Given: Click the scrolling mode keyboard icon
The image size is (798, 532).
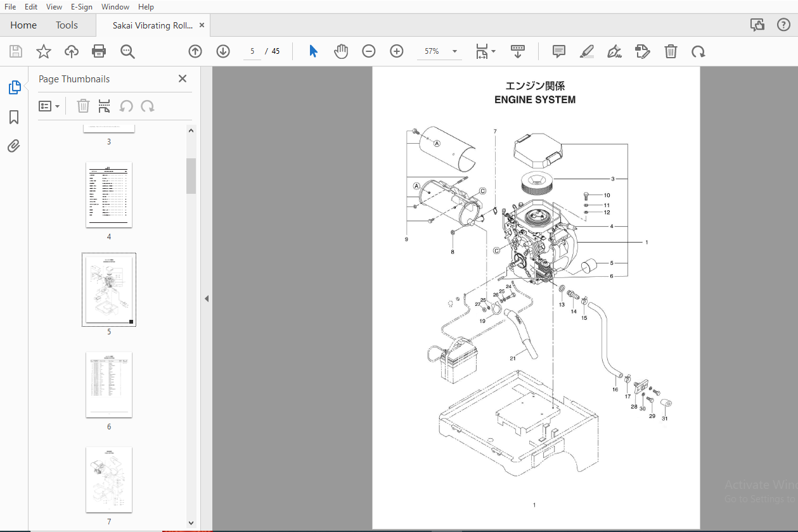Looking at the screenshot, I should tap(518, 51).
